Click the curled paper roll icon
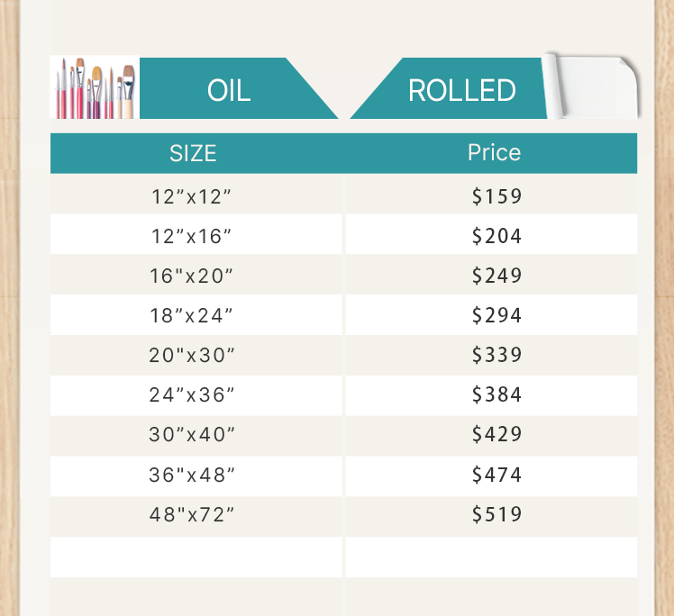 [x=592, y=87]
